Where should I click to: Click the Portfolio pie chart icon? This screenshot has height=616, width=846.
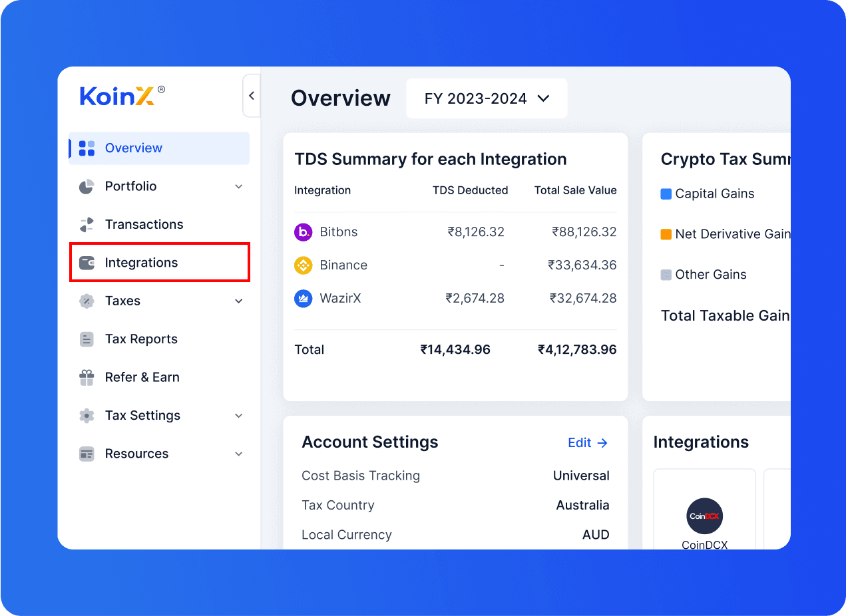(87, 187)
